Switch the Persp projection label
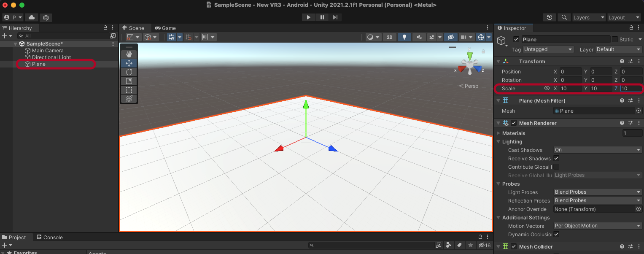Viewport: 644px width, 254px height. (x=469, y=86)
